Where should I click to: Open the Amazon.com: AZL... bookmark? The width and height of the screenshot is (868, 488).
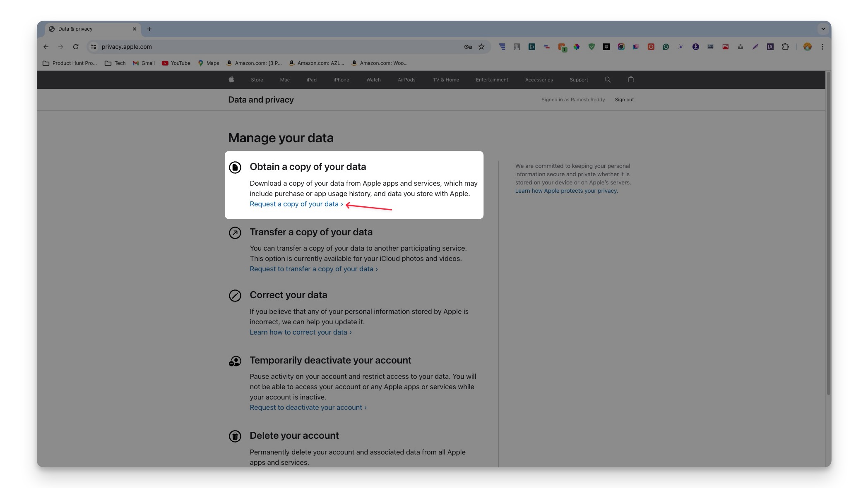(317, 63)
